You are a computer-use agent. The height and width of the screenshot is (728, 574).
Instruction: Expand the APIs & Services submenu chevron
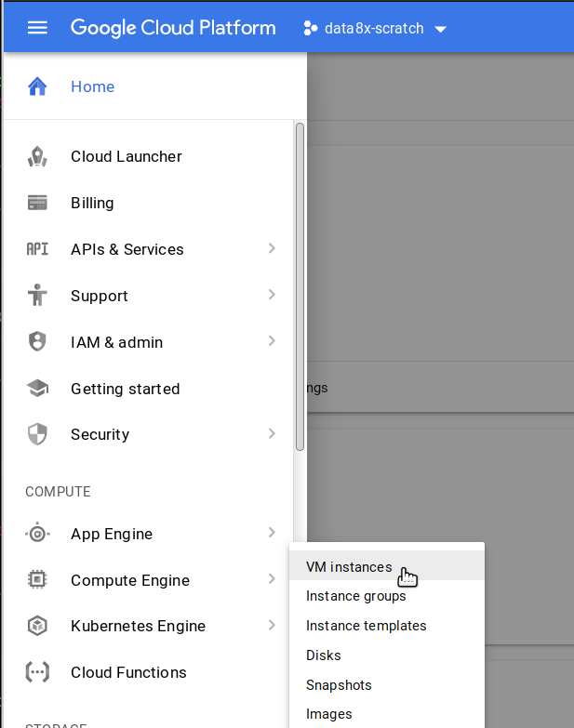click(272, 248)
